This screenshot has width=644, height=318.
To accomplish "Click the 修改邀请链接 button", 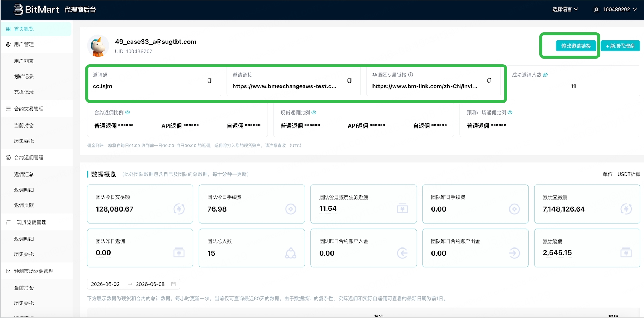I will tap(576, 46).
